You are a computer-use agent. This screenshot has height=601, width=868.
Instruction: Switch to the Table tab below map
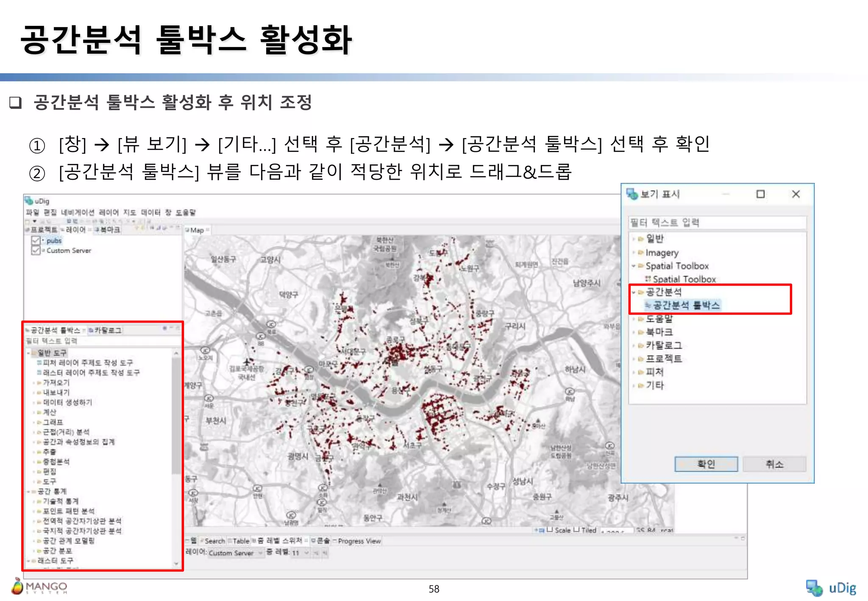[239, 541]
